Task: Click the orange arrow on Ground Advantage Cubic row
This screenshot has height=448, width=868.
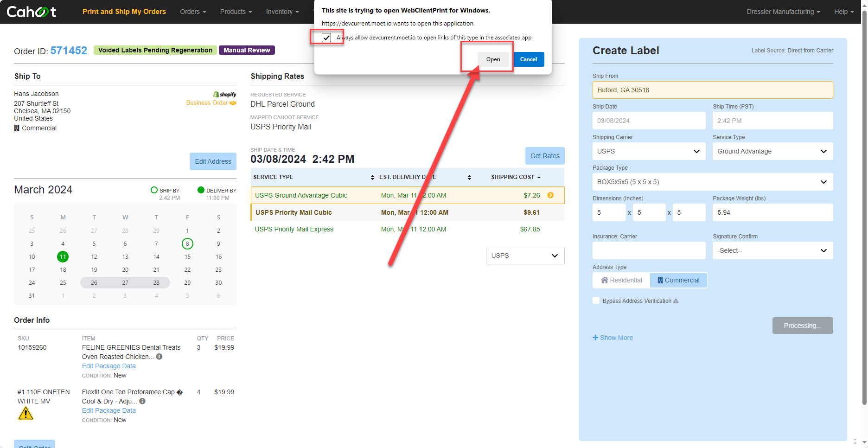Action: pos(550,195)
